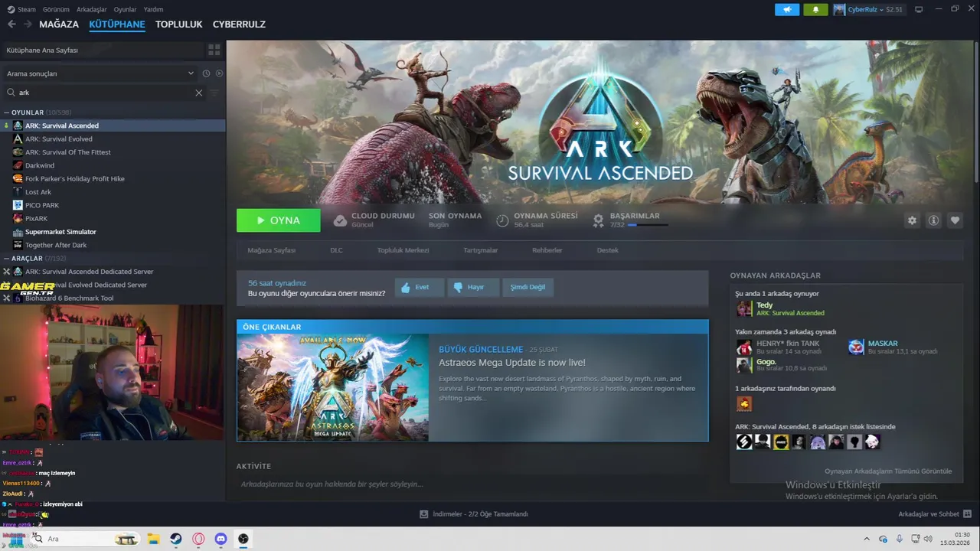The width and height of the screenshot is (980, 551).
Task: Select PICO PARK in the list
Action: point(42,205)
